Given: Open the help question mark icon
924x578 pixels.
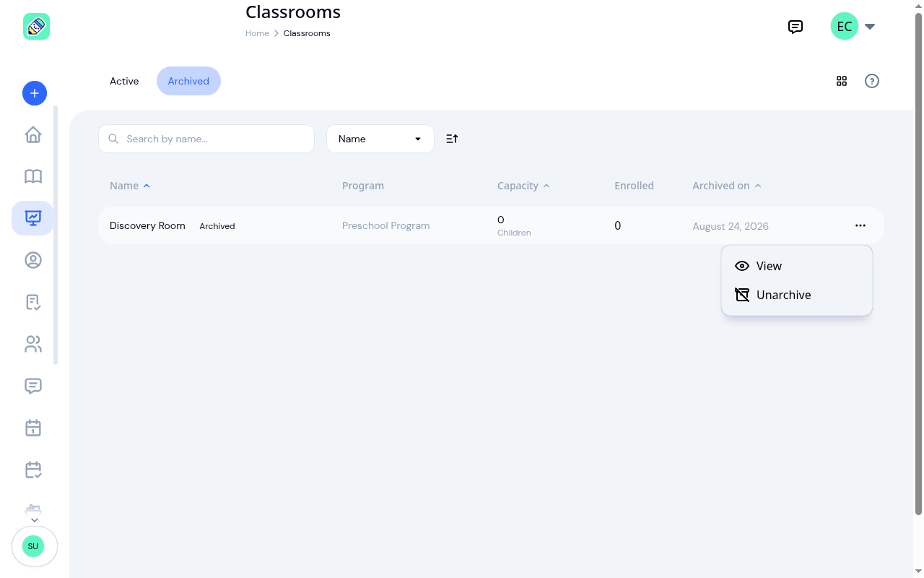Looking at the screenshot, I should click(872, 81).
